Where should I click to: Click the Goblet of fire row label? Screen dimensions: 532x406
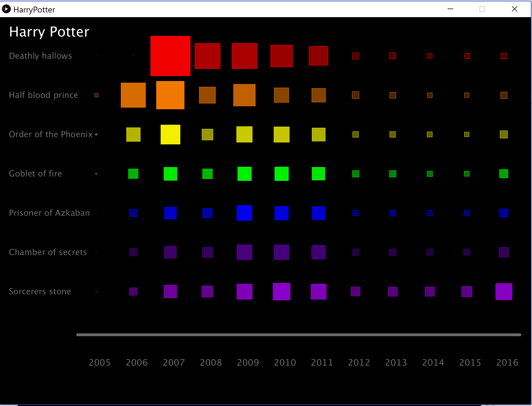(x=35, y=174)
